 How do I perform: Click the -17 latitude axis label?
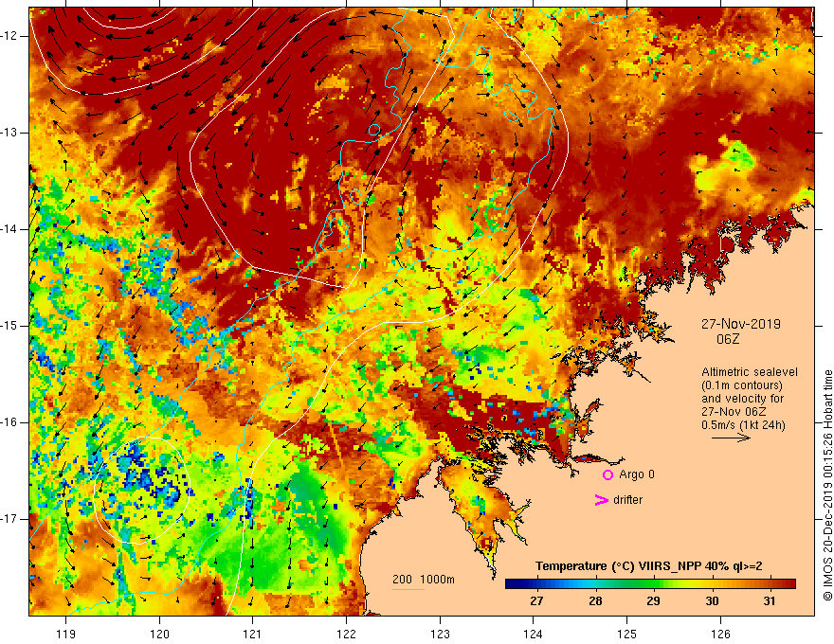(x=10, y=519)
